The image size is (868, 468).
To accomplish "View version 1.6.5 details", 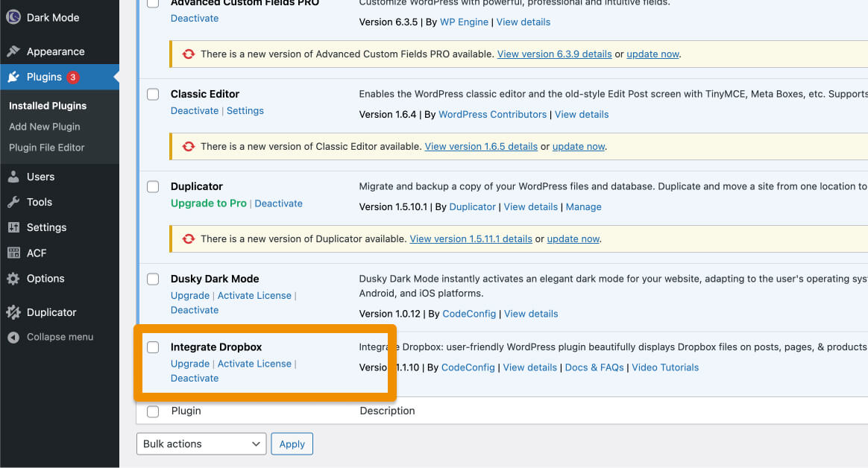I will click(481, 147).
